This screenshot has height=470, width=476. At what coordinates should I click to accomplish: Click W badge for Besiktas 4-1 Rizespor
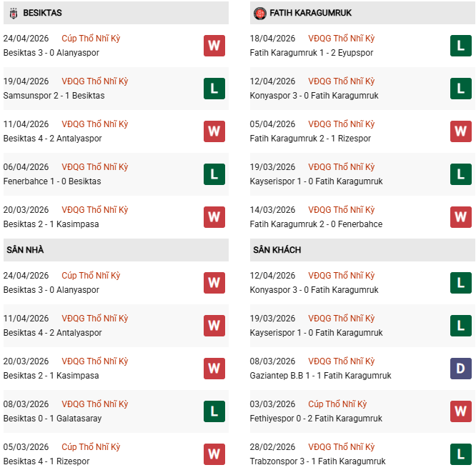point(214,454)
